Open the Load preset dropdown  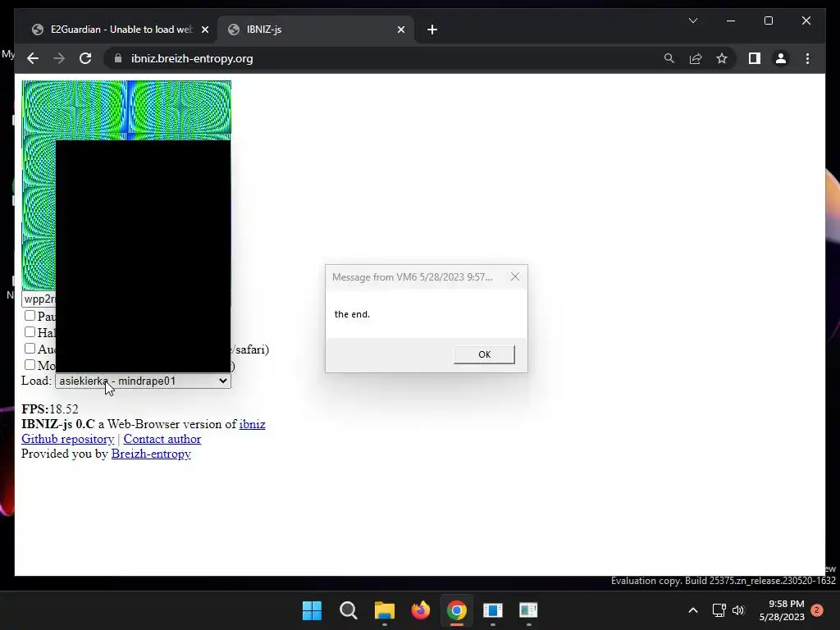click(143, 381)
